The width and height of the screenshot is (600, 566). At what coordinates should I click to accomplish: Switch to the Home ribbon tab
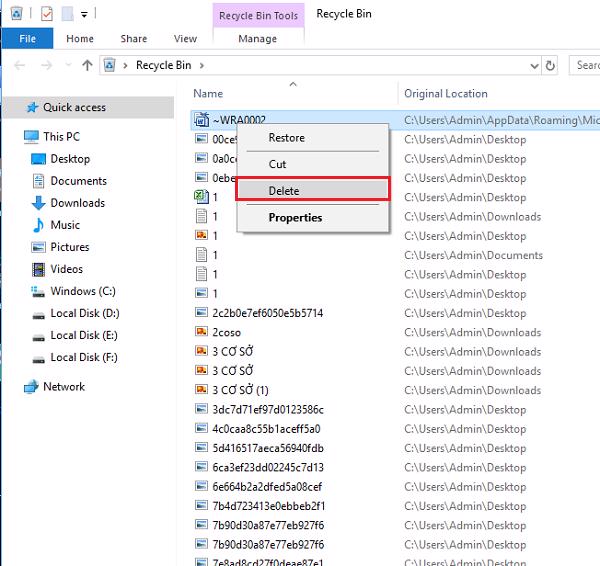coord(80,39)
